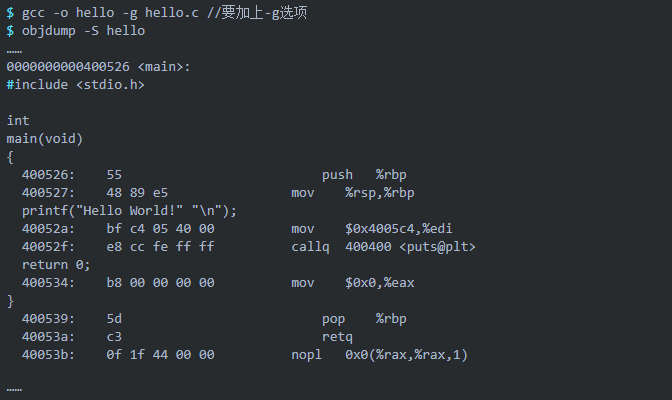Click the nopl 0x0(%rax,%rax,1) instruction

click(x=380, y=354)
